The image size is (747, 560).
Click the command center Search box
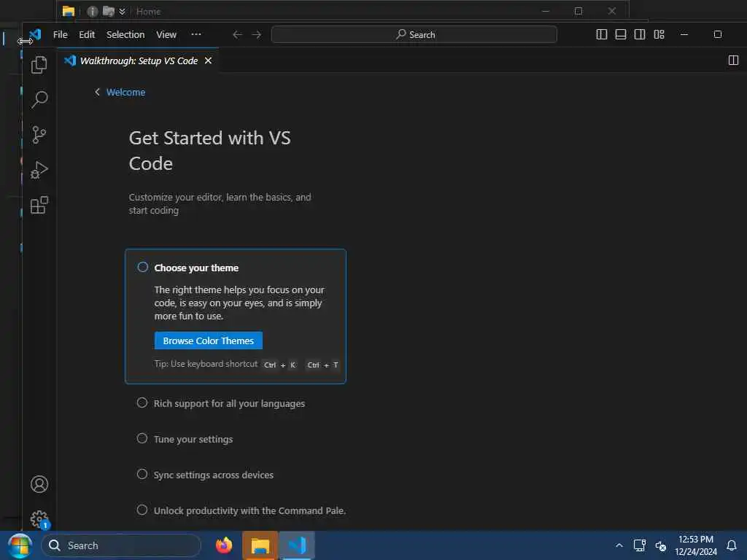click(x=414, y=35)
